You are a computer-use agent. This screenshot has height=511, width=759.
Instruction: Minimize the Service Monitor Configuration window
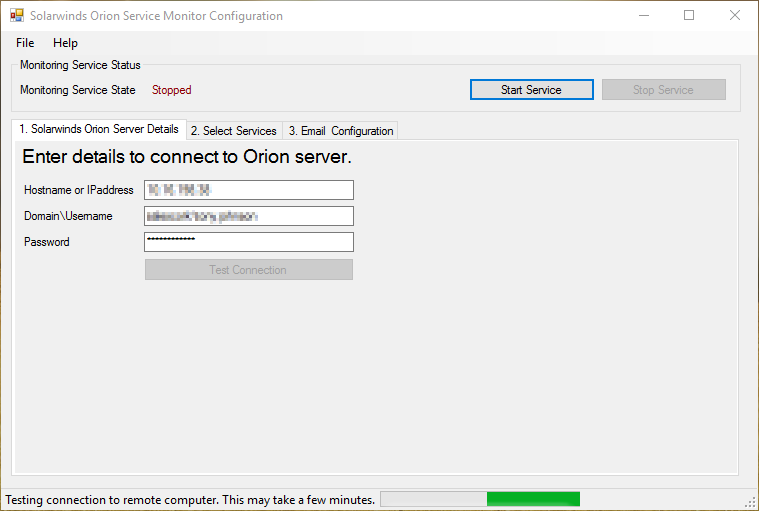pos(644,15)
